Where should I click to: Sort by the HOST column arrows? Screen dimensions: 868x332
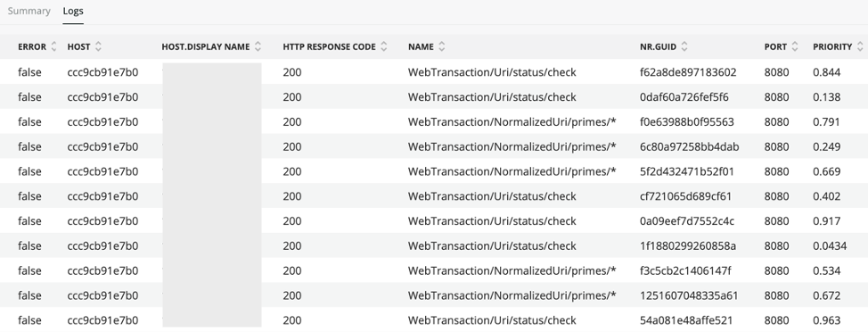99,47
